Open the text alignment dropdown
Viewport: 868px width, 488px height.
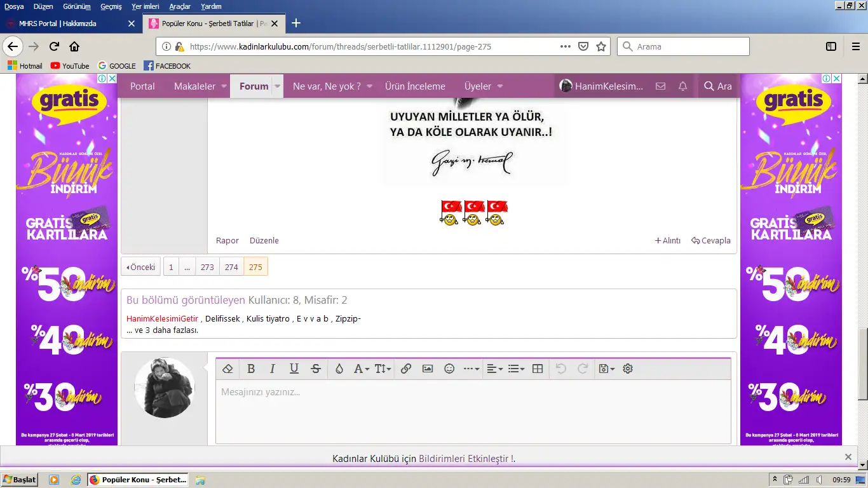click(x=494, y=369)
